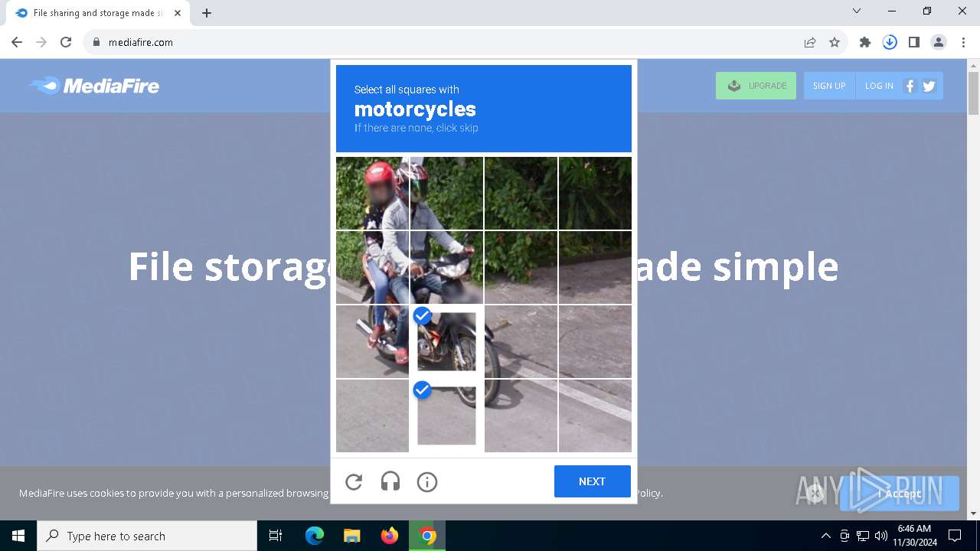This screenshot has height=551, width=980.
Task: Log in with Facebook icon
Action: click(910, 86)
